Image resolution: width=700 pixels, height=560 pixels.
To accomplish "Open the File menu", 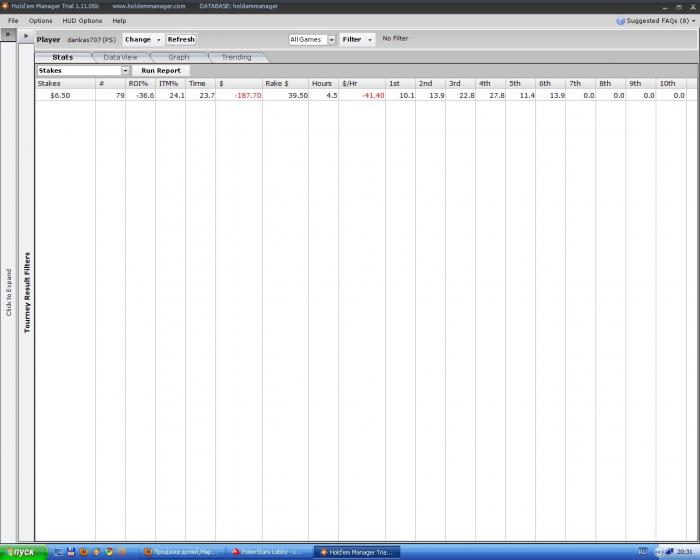I will [x=13, y=21].
